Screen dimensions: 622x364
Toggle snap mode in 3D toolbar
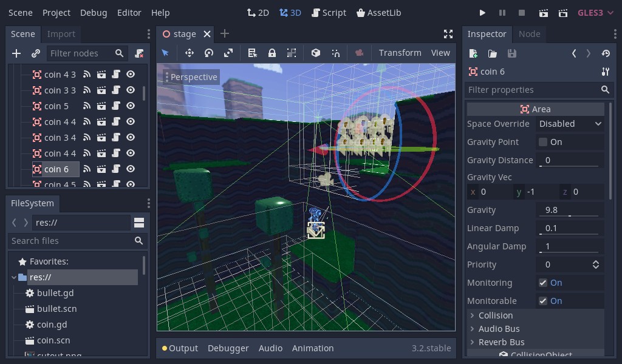(335, 53)
